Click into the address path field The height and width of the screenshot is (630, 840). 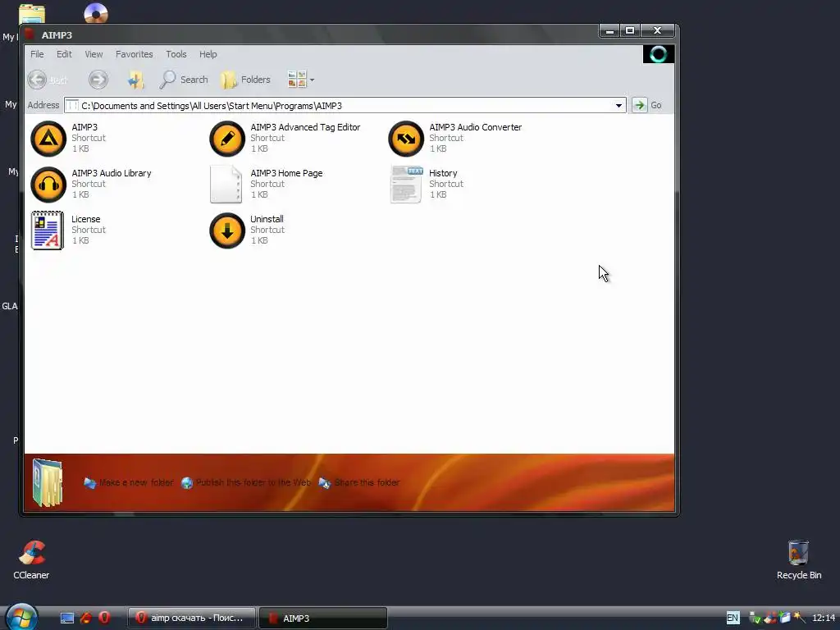[x=344, y=106]
